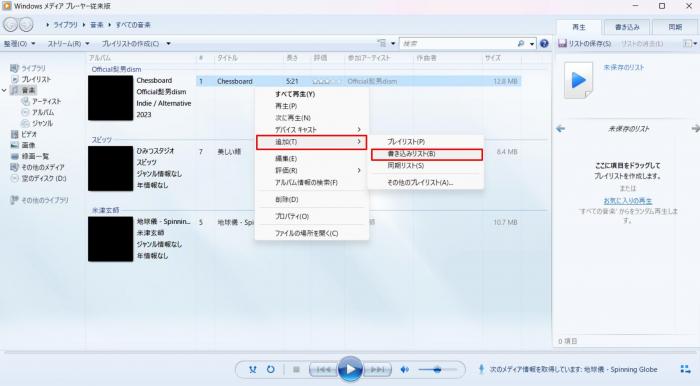Select 同期リスト(S) in submenu

click(426, 166)
